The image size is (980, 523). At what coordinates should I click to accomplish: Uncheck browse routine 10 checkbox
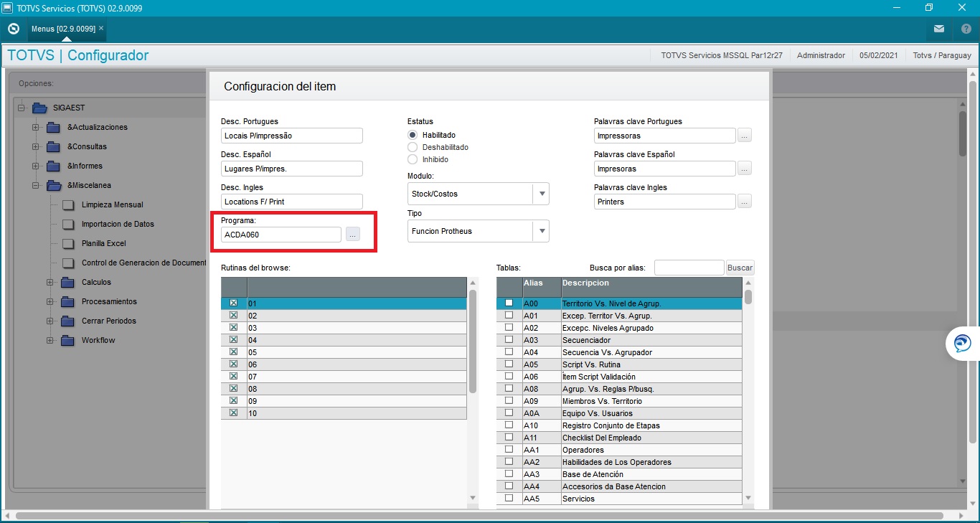click(x=233, y=413)
